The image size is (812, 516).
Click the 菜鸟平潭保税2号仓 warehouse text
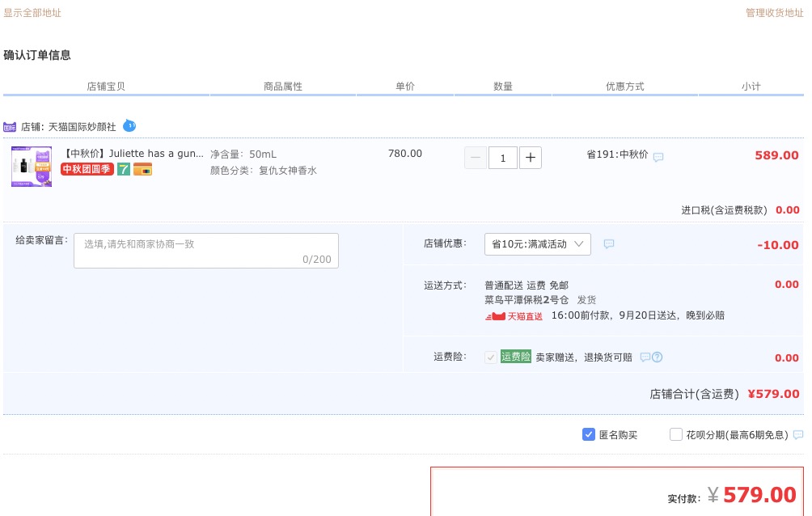pyautogui.click(x=527, y=300)
